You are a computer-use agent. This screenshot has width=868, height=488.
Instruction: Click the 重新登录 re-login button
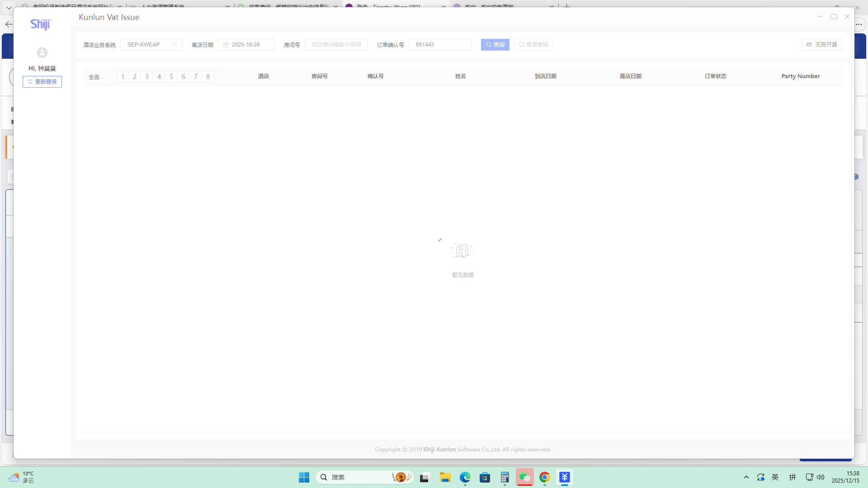[42, 82]
